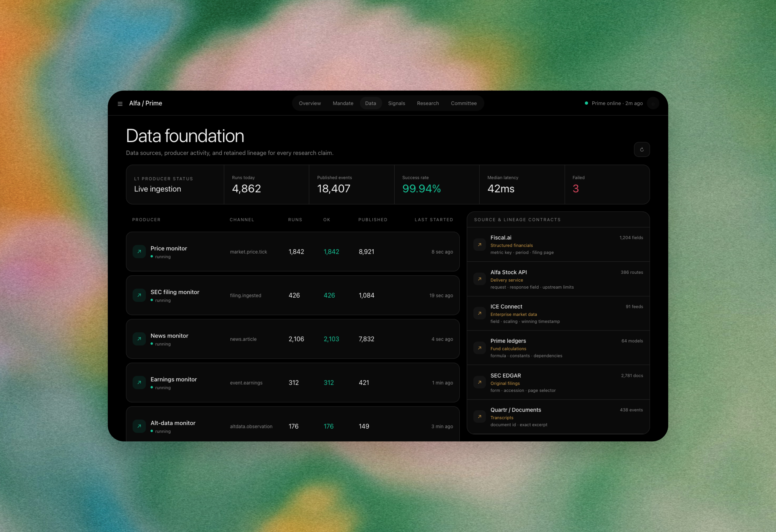
Task: Open the hamburger menu beside Alfa / Prime
Action: click(x=120, y=104)
